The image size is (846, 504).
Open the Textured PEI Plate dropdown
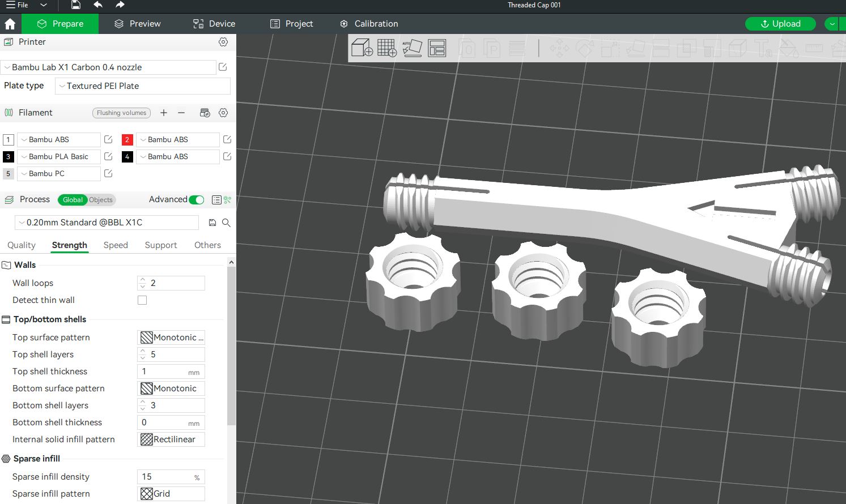[x=142, y=86]
